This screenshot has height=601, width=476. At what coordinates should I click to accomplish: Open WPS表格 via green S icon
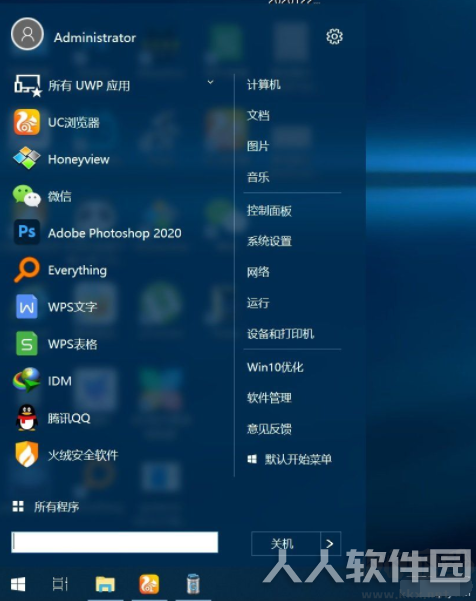click(27, 343)
